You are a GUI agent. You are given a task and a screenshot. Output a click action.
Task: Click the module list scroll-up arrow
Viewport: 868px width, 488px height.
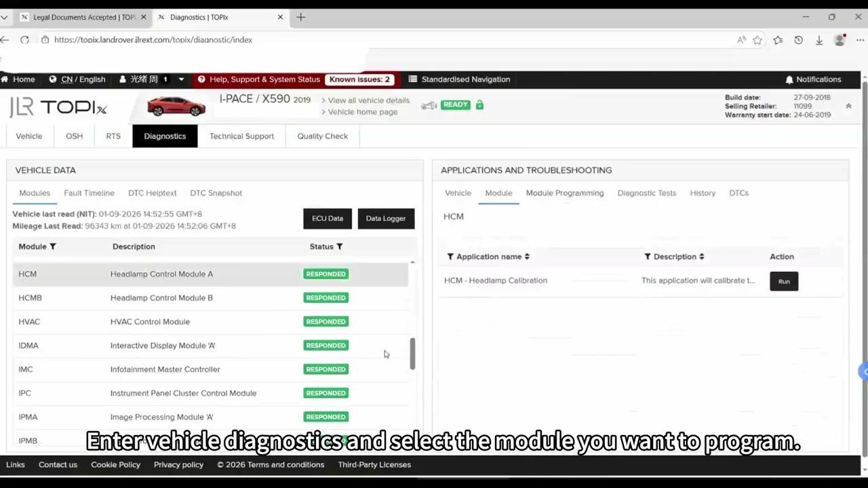412,262
